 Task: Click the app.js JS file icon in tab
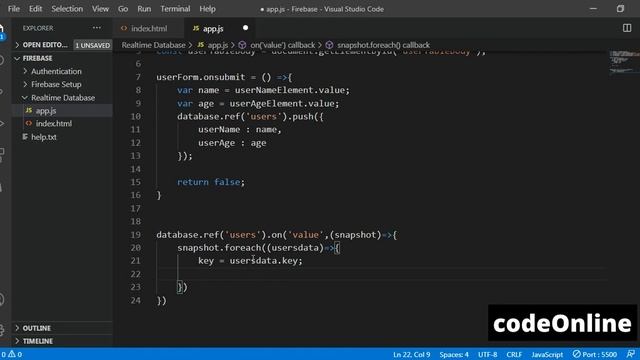point(196,28)
